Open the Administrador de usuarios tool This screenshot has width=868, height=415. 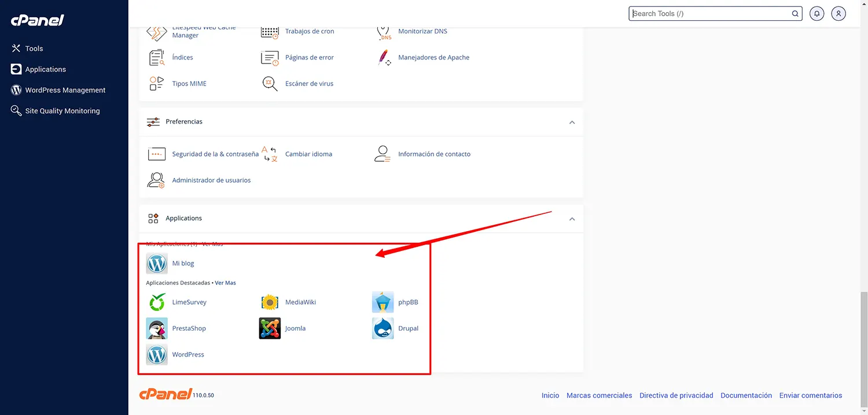pos(211,180)
